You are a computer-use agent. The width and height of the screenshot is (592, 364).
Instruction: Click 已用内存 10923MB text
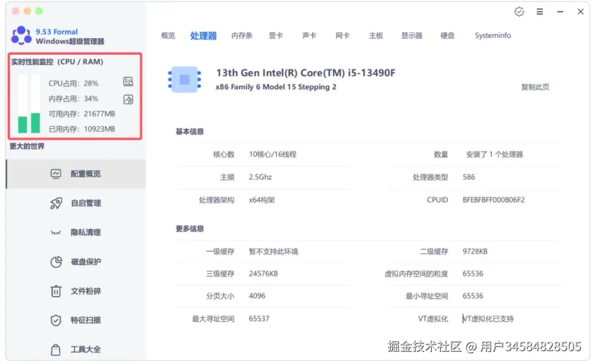point(82,129)
